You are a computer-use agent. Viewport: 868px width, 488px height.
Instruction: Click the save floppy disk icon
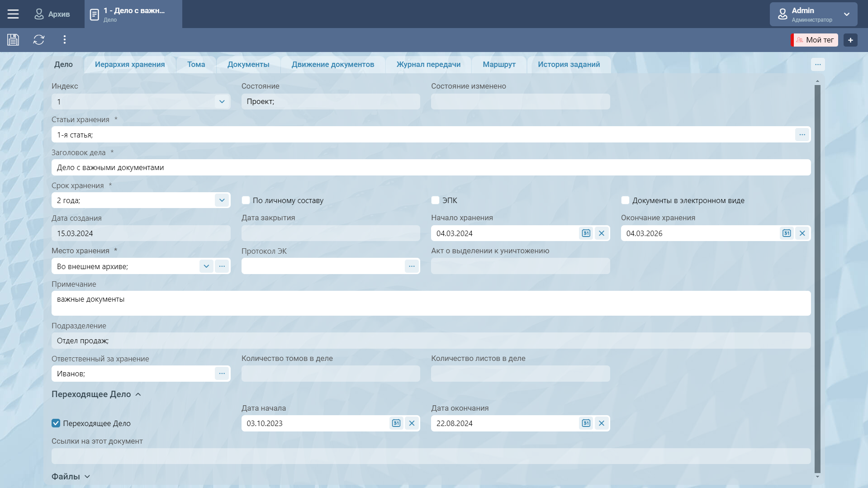13,40
